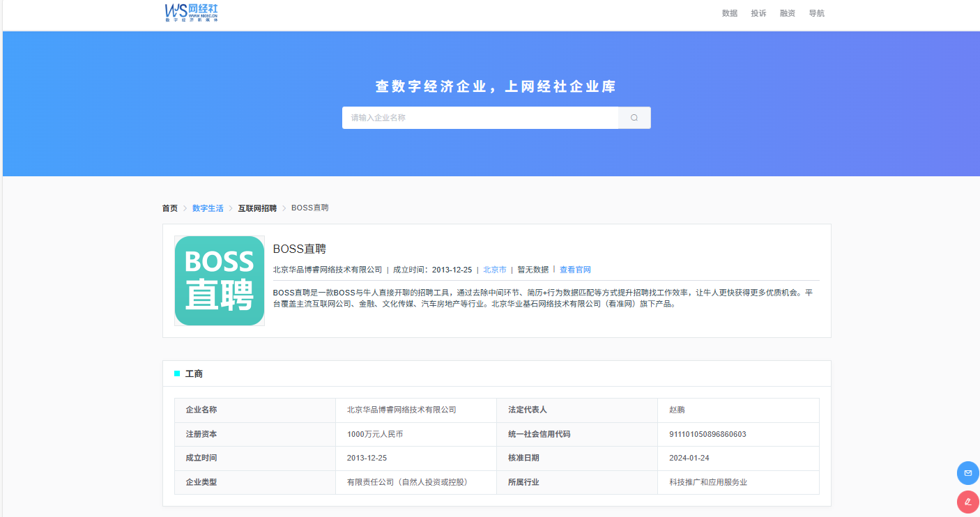Screen dimensions: 980x517
Task: Open the 融资 menu item
Action: click(x=788, y=13)
